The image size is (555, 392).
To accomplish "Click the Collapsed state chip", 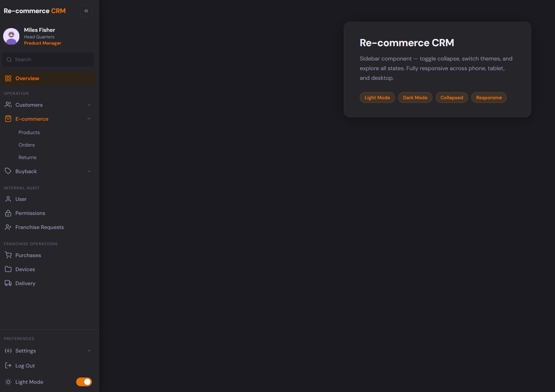I will 452,97.
